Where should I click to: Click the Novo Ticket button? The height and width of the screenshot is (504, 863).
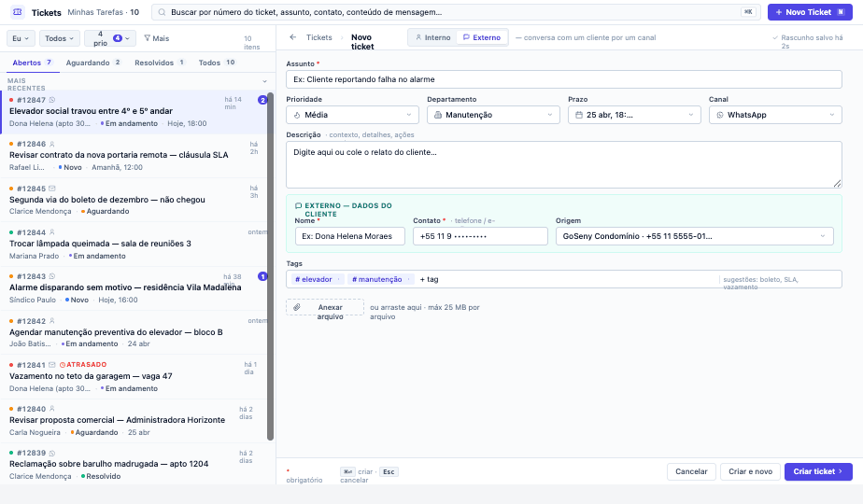tap(810, 12)
